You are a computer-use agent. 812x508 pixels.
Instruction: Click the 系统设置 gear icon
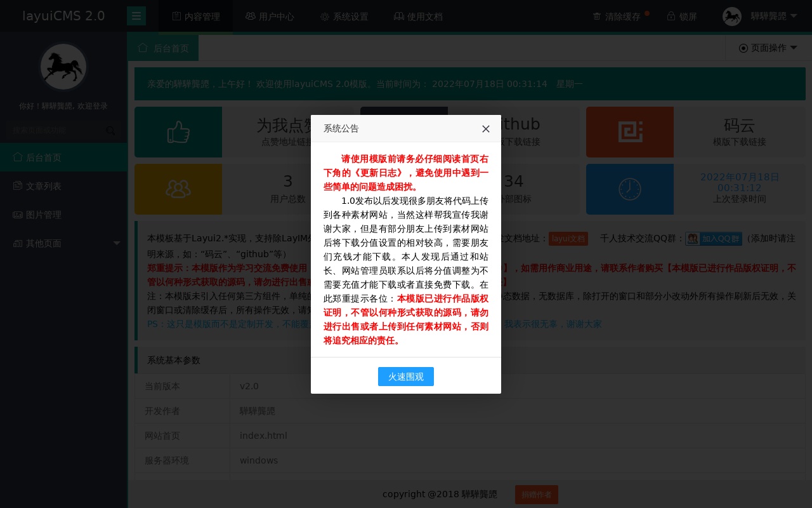coord(325,17)
